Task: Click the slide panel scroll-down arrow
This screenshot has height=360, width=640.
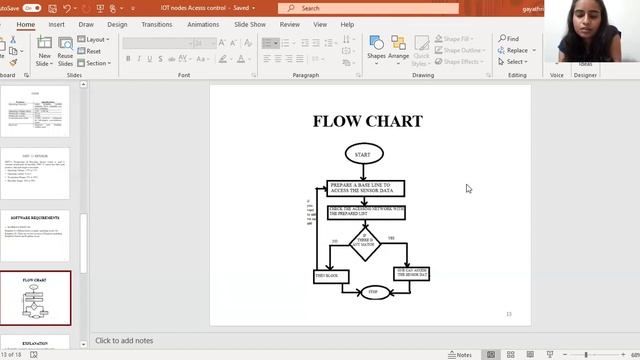Action: coord(83,344)
